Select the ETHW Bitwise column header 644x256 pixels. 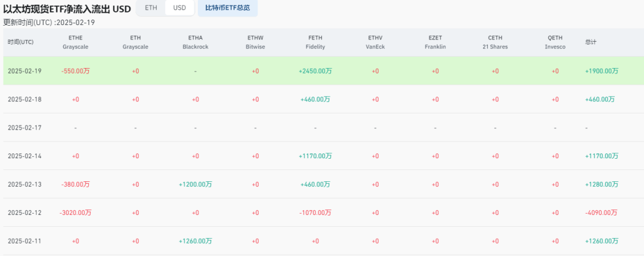pyautogui.click(x=255, y=42)
